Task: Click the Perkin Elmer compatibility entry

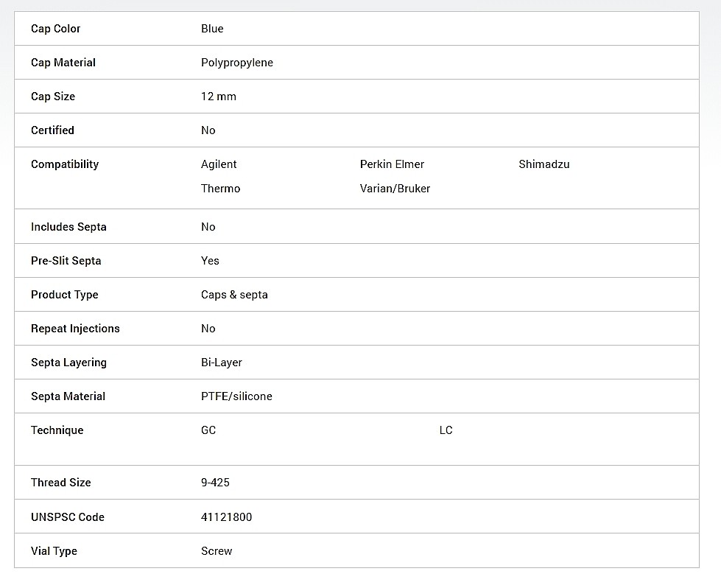Action: point(392,164)
